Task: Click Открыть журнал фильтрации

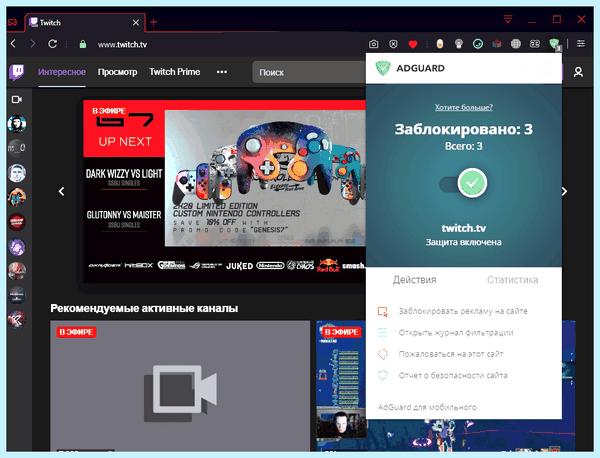Action: click(x=456, y=332)
